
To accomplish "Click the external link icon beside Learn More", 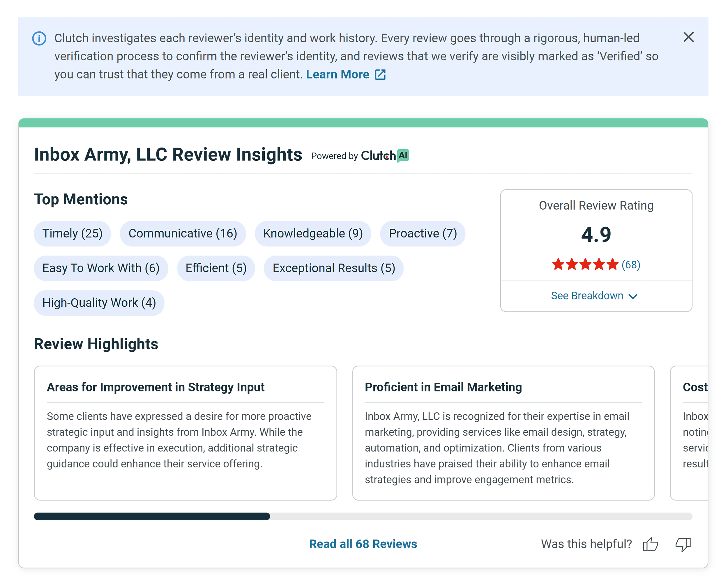I will 381,74.
